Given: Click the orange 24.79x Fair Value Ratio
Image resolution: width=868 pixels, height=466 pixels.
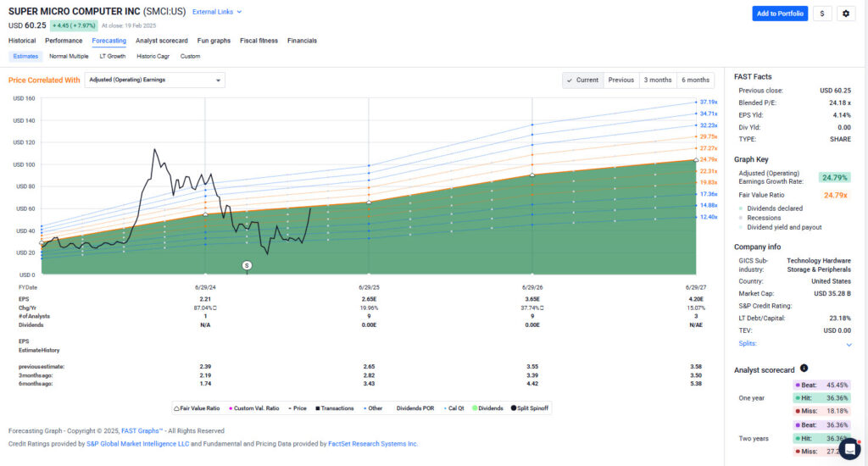Looking at the screenshot, I should (x=835, y=196).
